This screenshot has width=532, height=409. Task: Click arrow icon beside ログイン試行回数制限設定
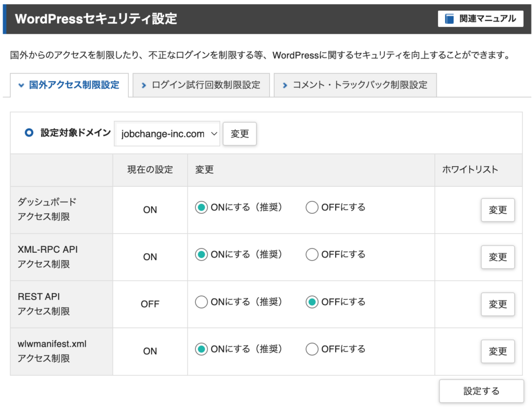[144, 85]
